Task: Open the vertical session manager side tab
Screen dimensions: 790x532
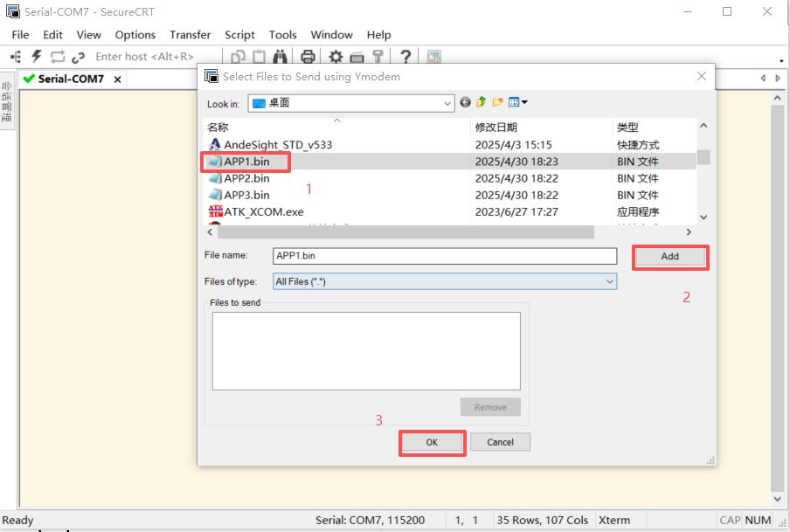Action: [7, 101]
